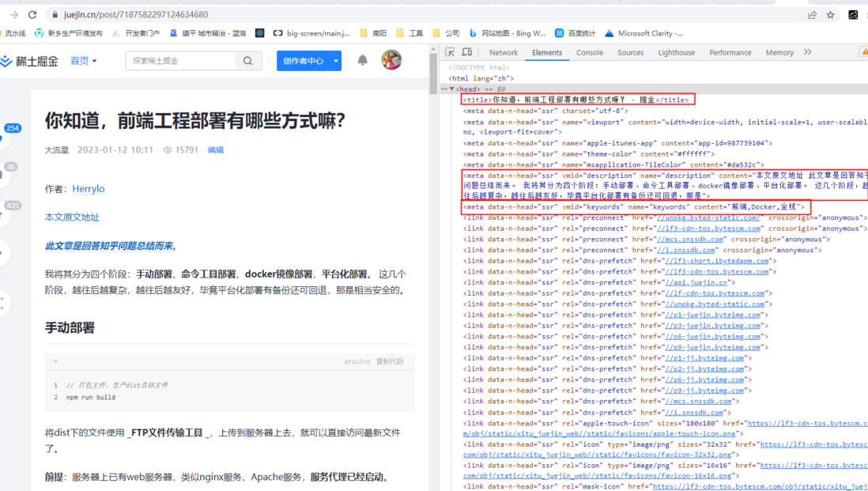Select the title element row in DOM
This screenshot has width=868, height=491.
[x=576, y=100]
